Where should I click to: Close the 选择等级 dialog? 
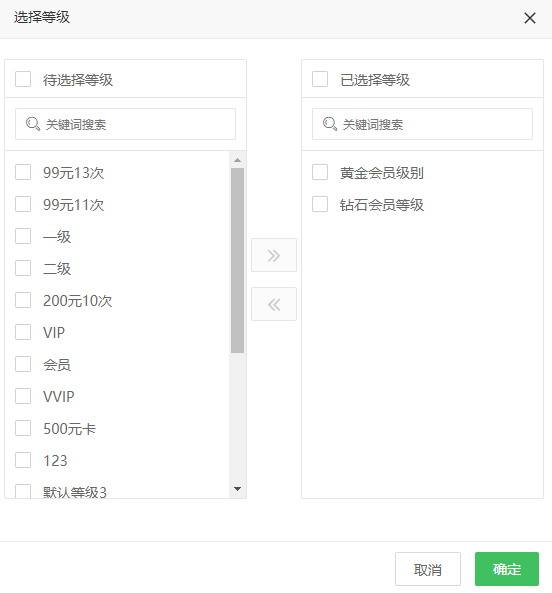530,18
